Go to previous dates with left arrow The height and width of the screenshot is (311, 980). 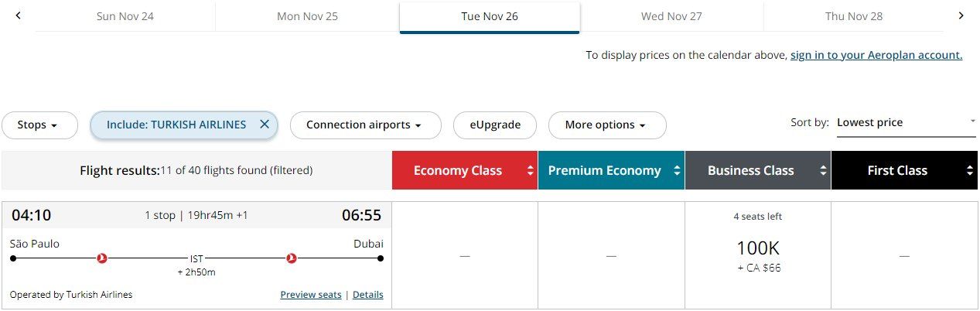coord(19,15)
